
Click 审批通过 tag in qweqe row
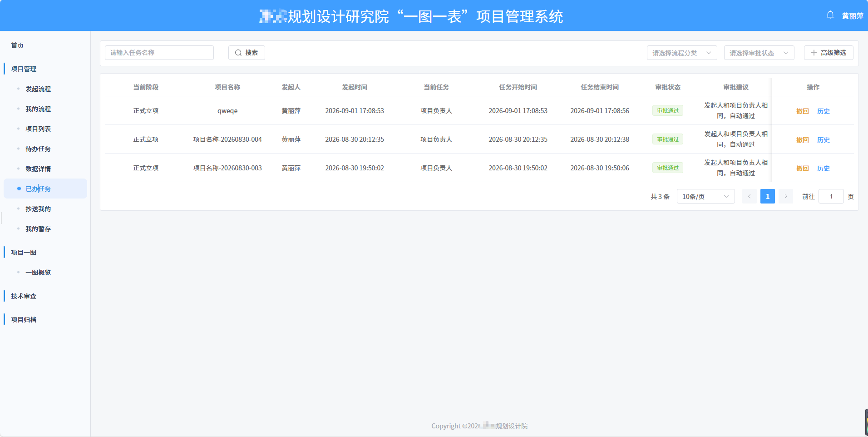pyautogui.click(x=668, y=111)
